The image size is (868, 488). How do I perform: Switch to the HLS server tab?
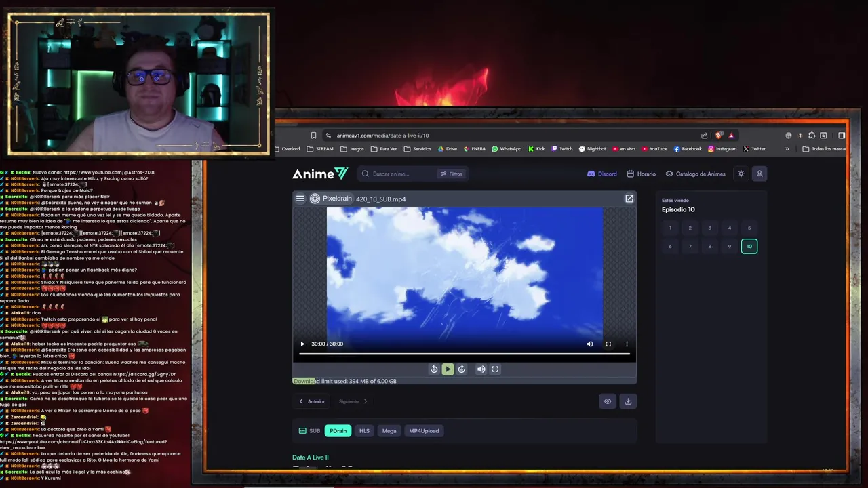click(x=364, y=431)
